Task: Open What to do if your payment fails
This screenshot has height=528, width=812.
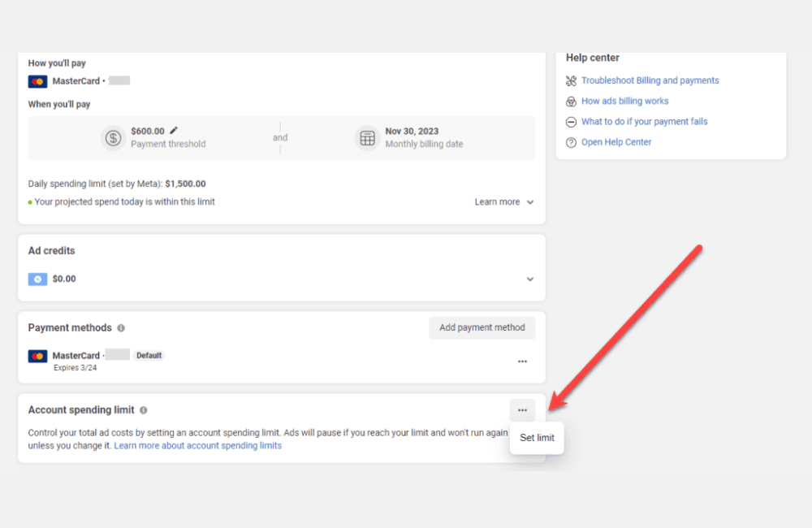Action: (644, 121)
